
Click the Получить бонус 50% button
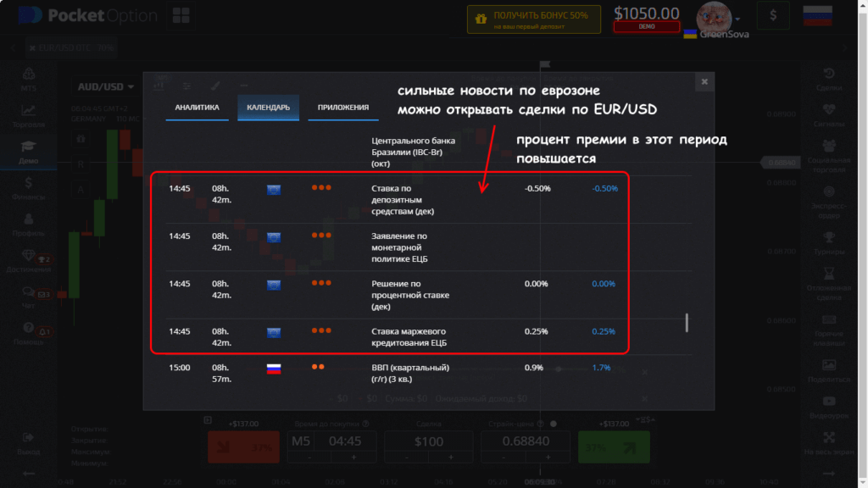533,19
